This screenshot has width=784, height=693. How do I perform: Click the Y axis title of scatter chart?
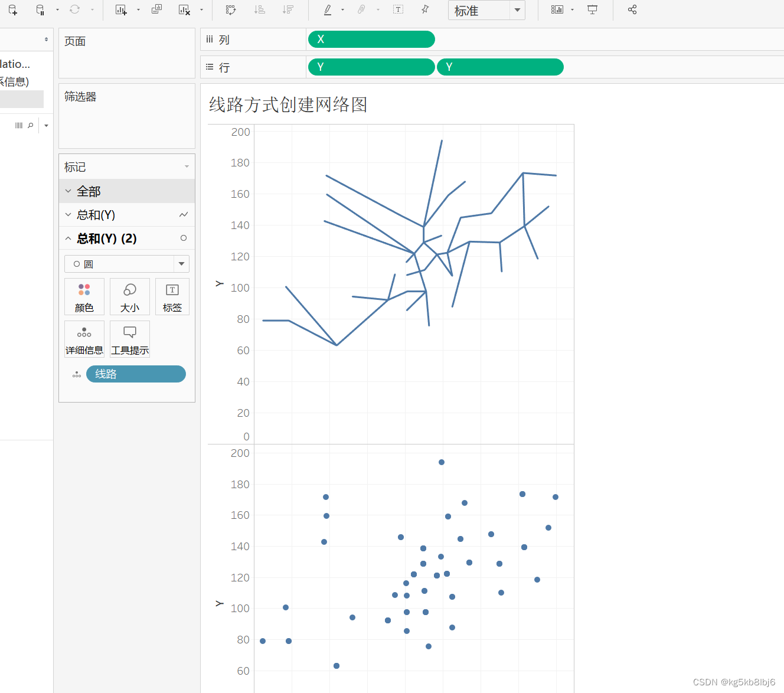(220, 603)
